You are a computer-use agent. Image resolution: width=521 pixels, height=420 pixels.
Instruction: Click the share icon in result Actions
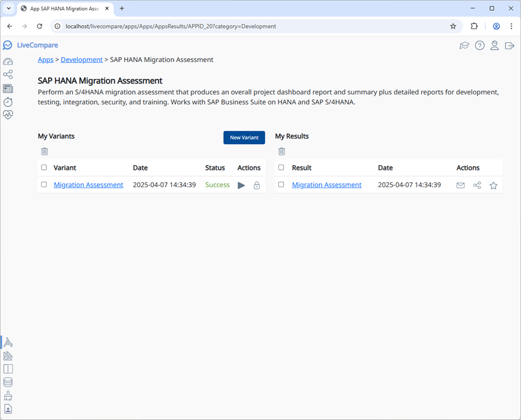(477, 185)
